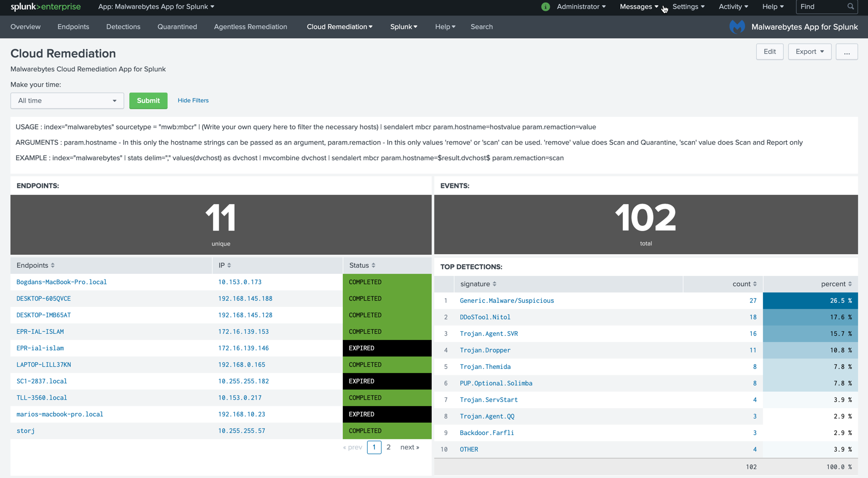Sort by Status column arrows
The height and width of the screenshot is (478, 868).
point(373,266)
